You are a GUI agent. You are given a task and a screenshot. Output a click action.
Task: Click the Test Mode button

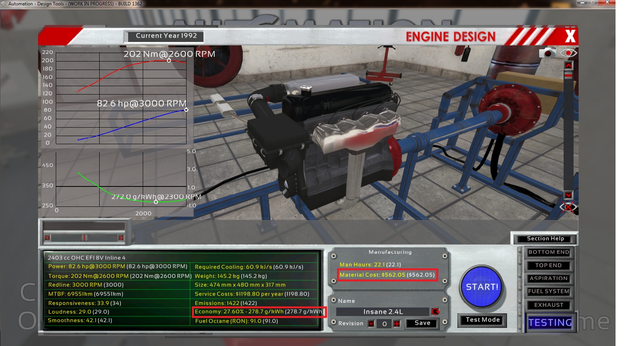(482, 320)
